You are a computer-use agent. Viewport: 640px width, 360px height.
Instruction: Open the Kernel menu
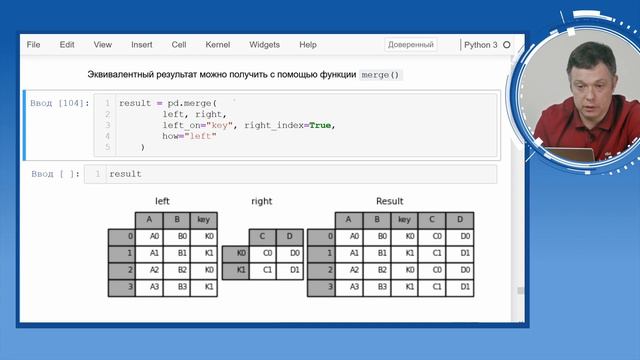(218, 45)
